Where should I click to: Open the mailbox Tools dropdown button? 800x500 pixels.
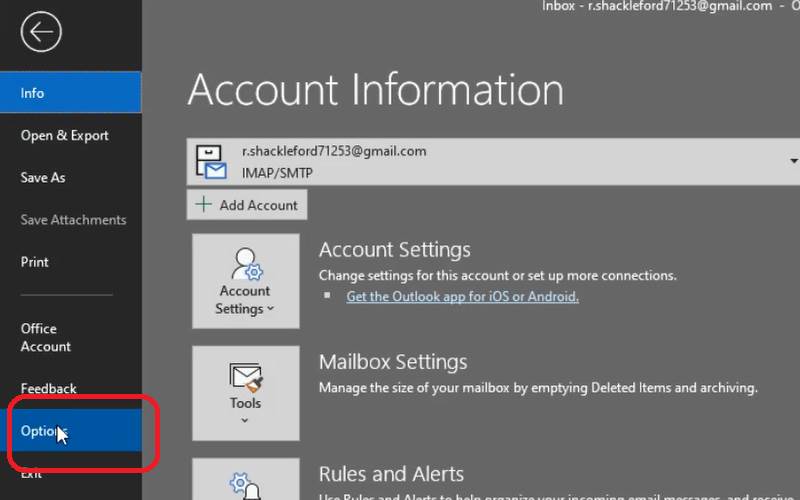(246, 393)
